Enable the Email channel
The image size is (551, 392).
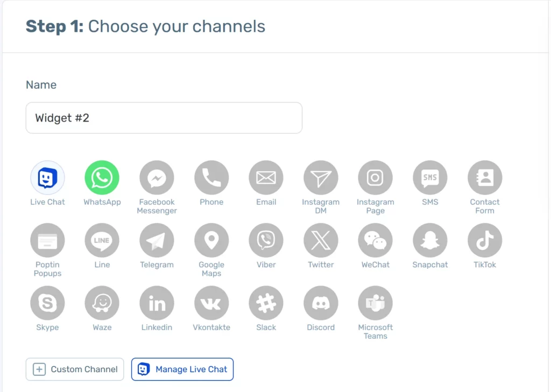[x=266, y=177]
